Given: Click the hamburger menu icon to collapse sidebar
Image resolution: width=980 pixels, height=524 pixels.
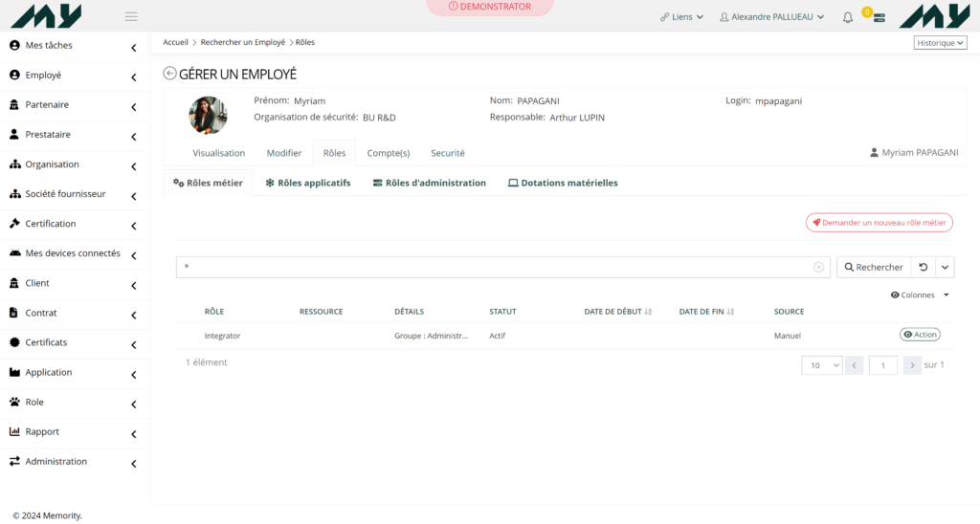Looking at the screenshot, I should [131, 16].
